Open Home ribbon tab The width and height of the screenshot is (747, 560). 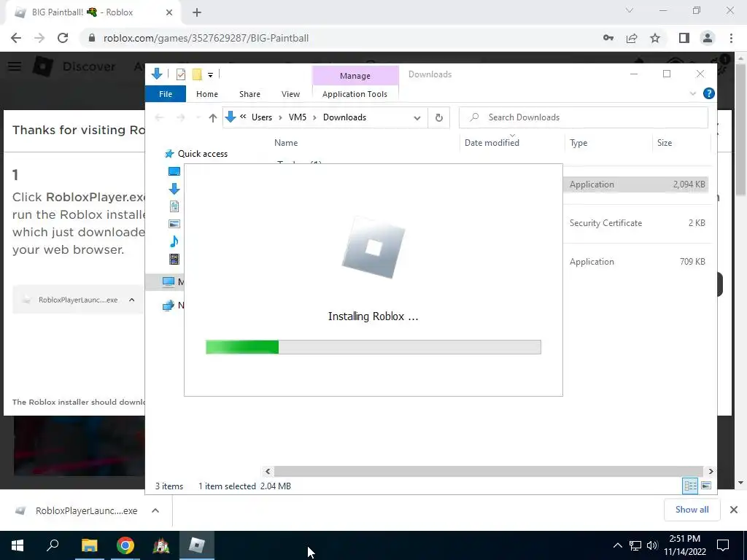(x=206, y=94)
